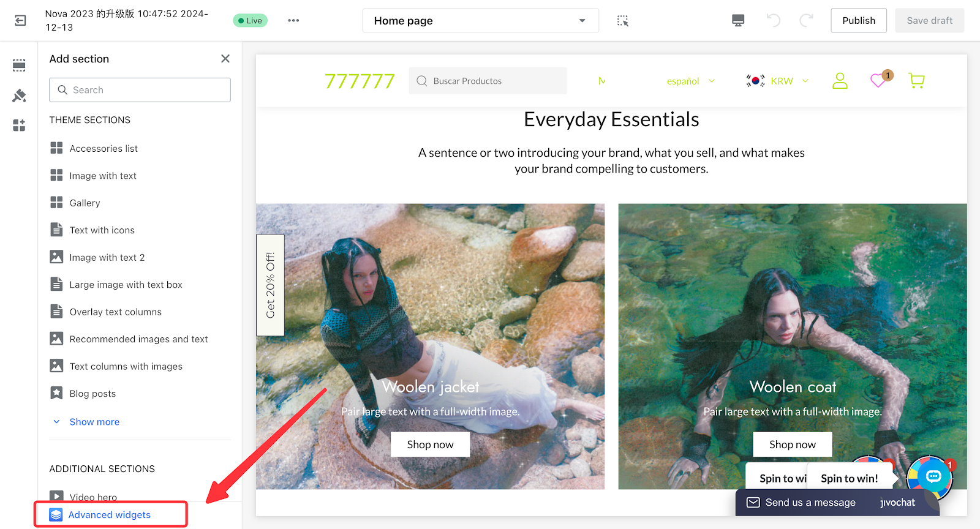Select Advanced widgets in additional sections

point(110,515)
